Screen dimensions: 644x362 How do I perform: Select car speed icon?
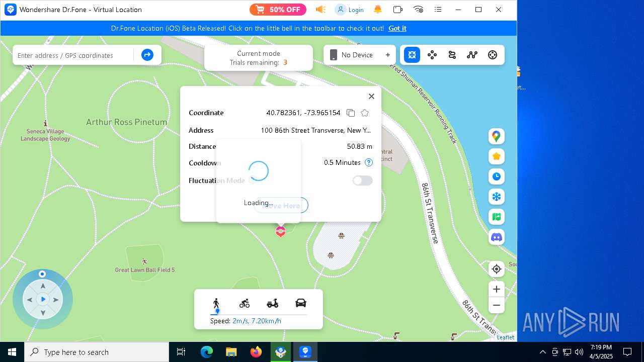(x=301, y=303)
